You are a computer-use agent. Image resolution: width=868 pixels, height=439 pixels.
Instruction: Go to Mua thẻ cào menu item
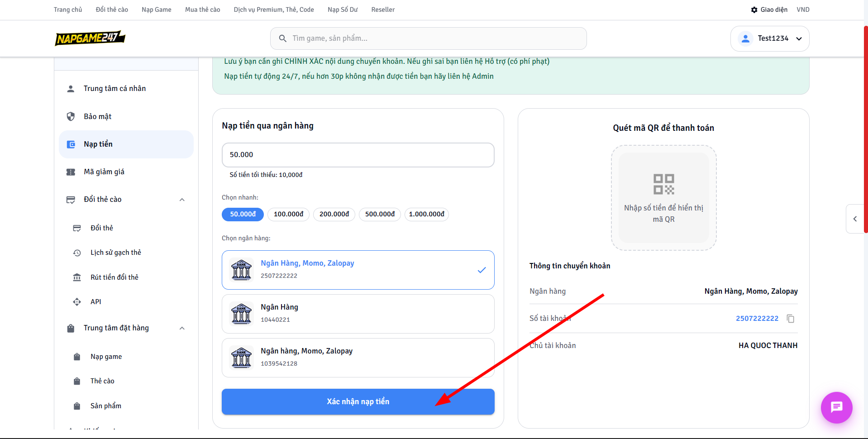(x=202, y=10)
